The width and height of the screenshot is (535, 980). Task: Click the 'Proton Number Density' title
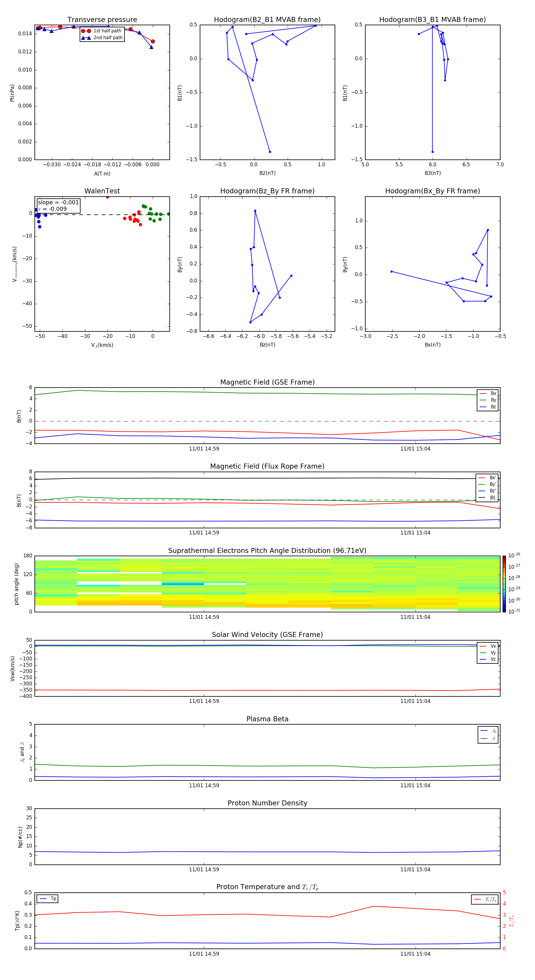tap(267, 803)
